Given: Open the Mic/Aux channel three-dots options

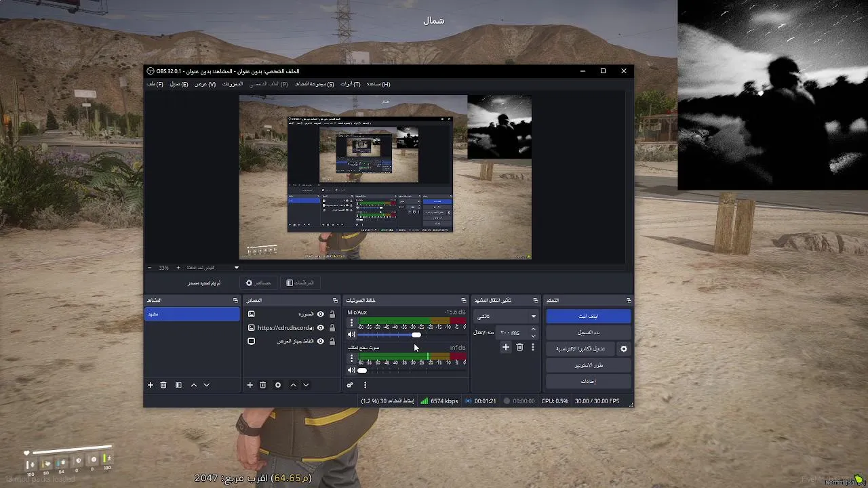Looking at the screenshot, I should coord(351,323).
